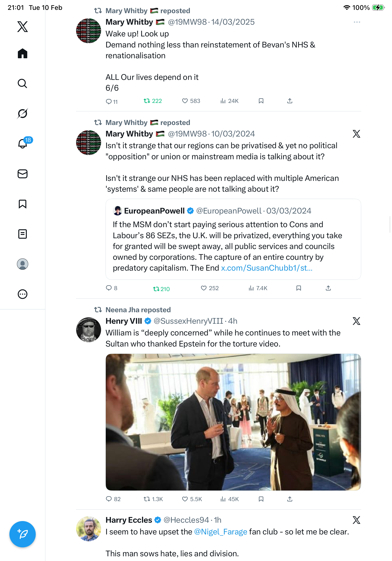Open Bookmarks in the sidebar
The width and height of the screenshot is (392, 561).
(x=23, y=204)
